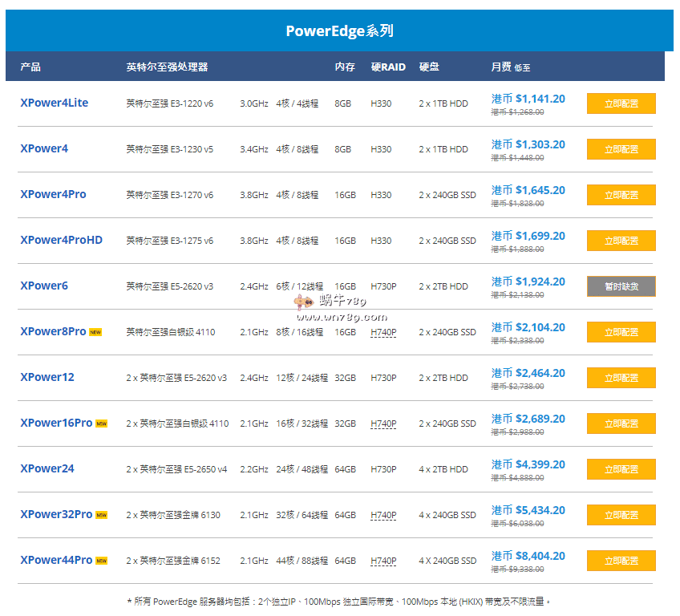Click the underlined H740P RAID for XPower8Pro

(x=383, y=332)
